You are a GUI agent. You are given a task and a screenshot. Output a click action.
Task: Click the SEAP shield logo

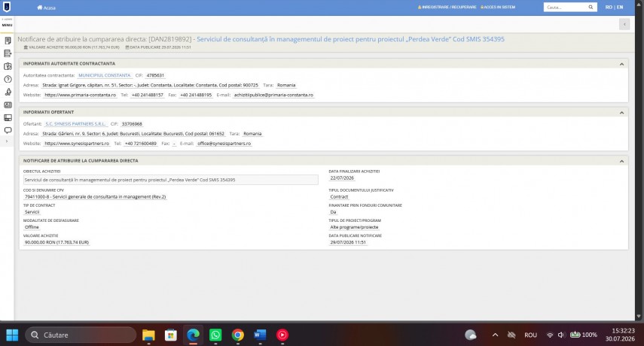point(7,7)
